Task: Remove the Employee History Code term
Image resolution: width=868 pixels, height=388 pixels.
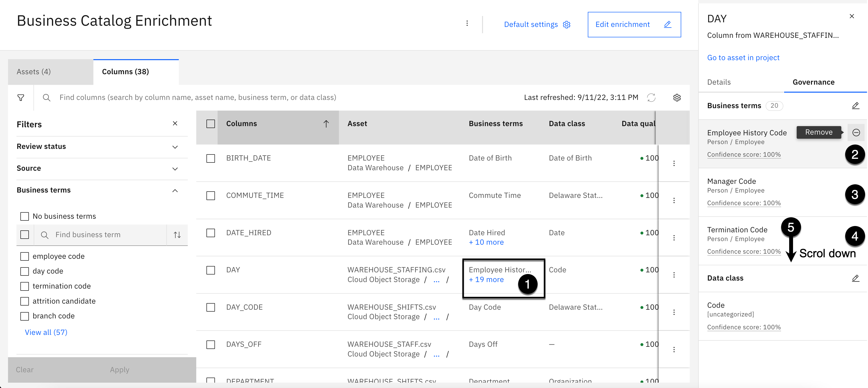Action: coord(856,132)
